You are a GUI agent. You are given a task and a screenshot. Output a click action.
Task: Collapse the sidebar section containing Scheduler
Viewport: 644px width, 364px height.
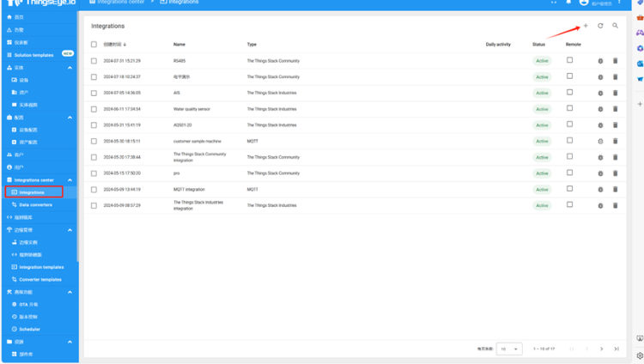click(70, 292)
